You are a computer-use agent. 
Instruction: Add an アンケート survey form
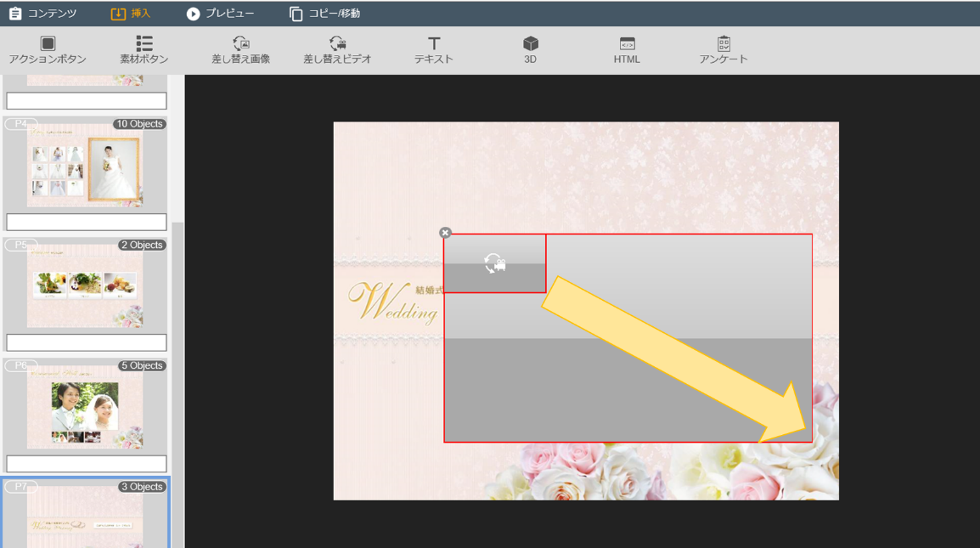click(x=724, y=44)
